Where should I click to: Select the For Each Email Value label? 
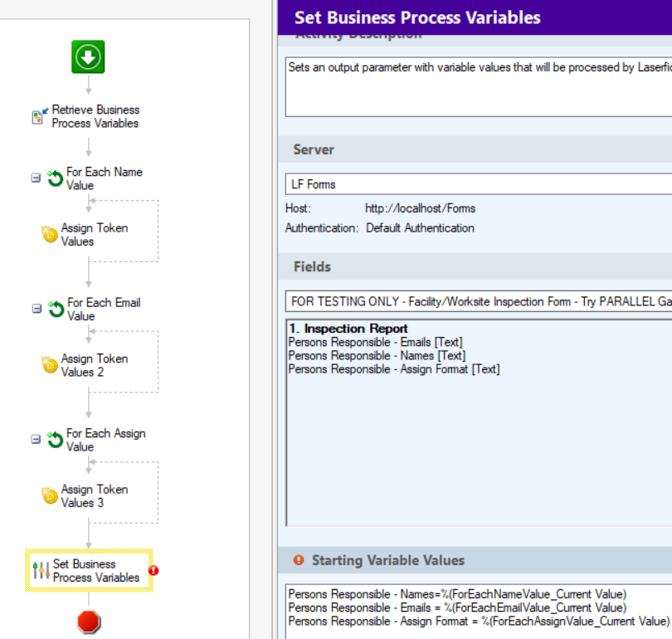104,310
